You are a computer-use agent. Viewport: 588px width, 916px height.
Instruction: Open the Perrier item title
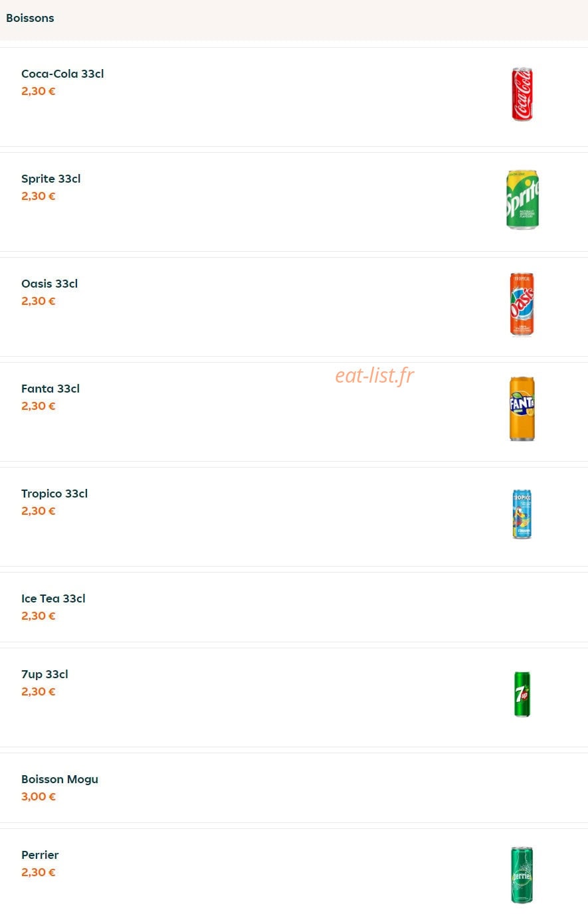tap(40, 855)
